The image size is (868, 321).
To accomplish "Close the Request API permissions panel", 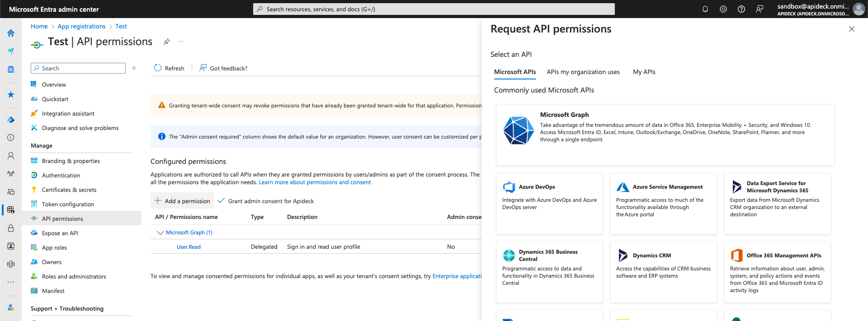I will coord(852,29).
